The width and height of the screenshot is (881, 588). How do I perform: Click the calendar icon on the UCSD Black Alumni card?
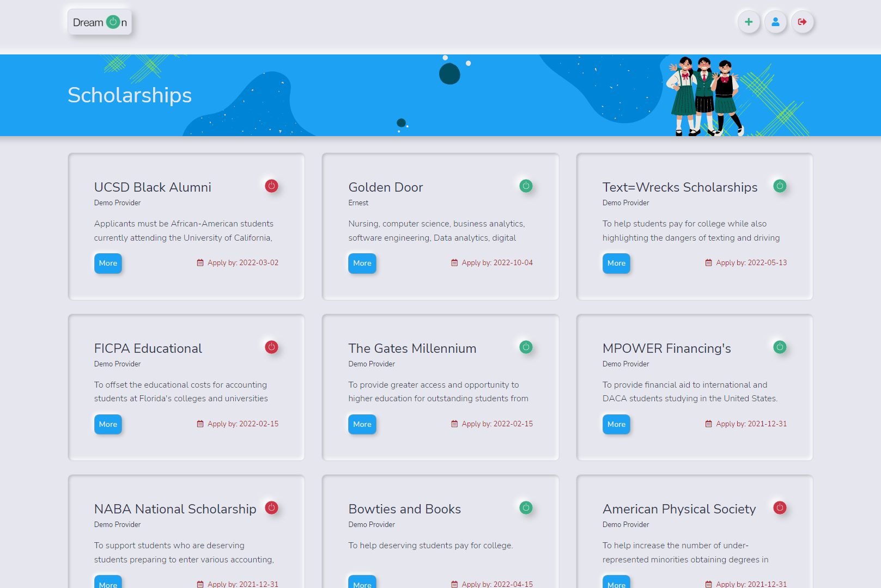(x=199, y=262)
